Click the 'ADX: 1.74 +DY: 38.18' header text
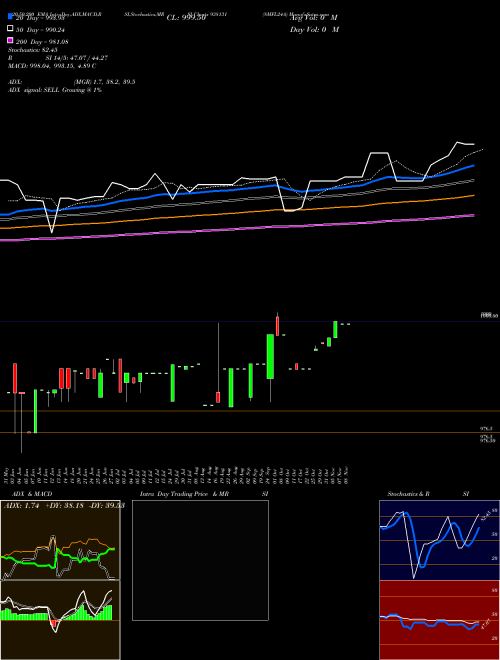The image size is (500, 660). pyautogui.click(x=44, y=506)
